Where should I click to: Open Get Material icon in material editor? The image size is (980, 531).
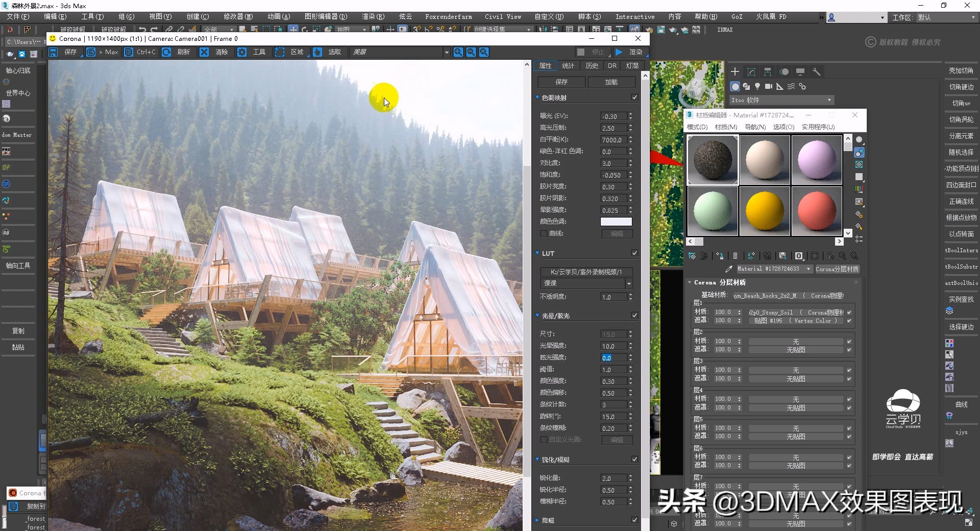click(692, 256)
